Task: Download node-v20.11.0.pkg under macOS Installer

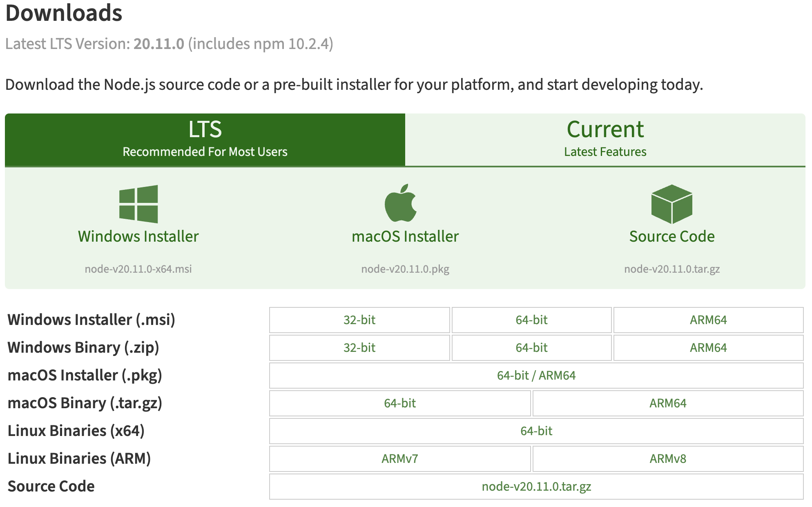Action: pos(405,269)
